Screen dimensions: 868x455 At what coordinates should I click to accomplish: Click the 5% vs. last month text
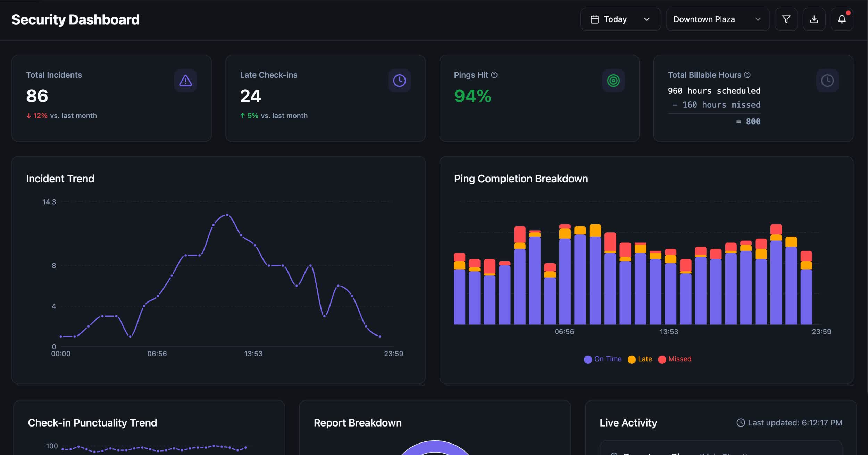click(274, 116)
